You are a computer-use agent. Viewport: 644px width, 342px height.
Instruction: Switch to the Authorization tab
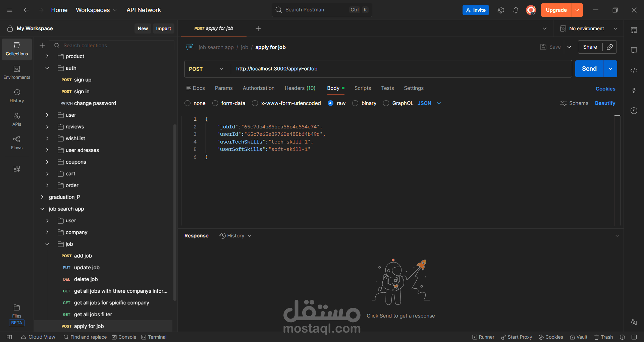(x=259, y=88)
